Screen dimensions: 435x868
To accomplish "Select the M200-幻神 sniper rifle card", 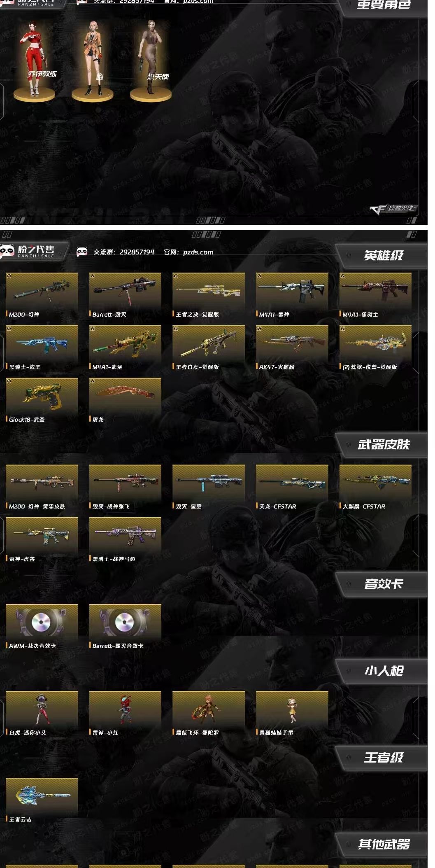I will point(42,295).
